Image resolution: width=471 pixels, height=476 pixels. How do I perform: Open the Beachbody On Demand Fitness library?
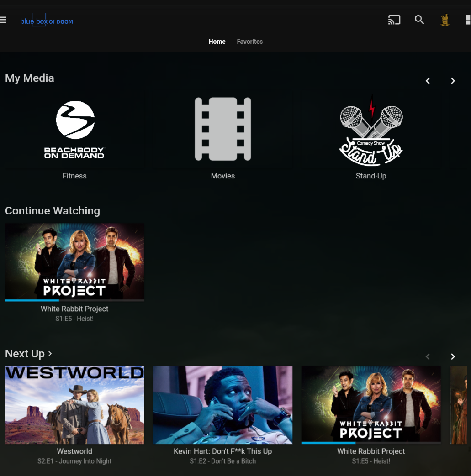coord(74,129)
